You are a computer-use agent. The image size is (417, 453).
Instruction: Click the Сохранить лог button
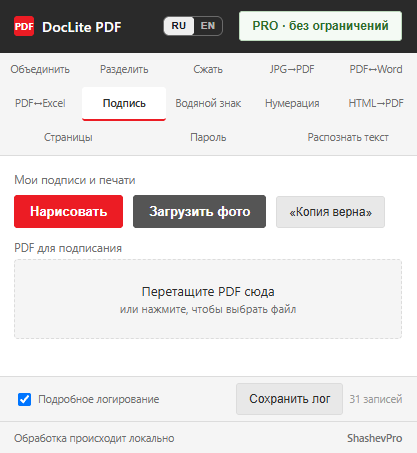click(289, 399)
